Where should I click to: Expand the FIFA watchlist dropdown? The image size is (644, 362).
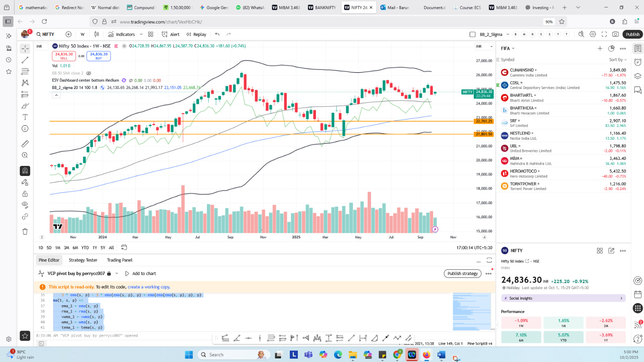tap(508, 48)
